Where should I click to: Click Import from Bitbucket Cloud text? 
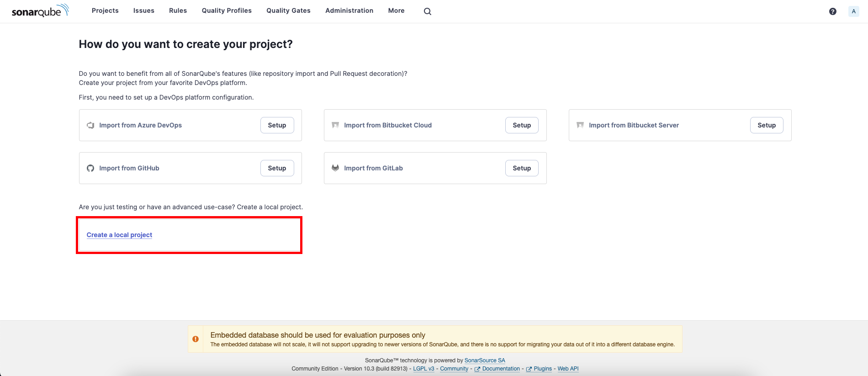pos(388,125)
